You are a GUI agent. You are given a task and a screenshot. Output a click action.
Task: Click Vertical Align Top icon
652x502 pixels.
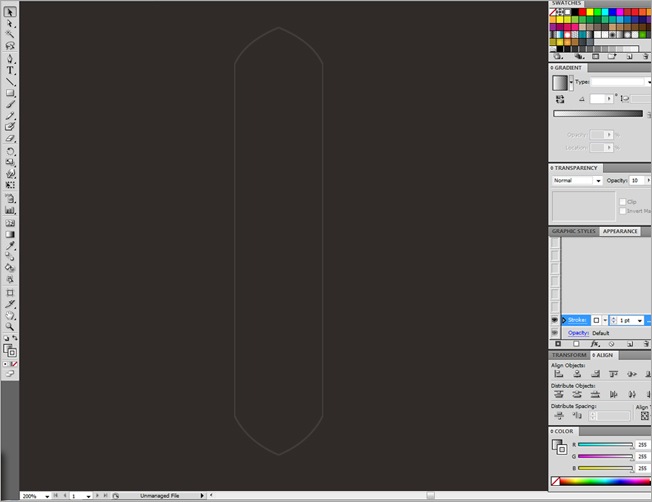point(613,374)
